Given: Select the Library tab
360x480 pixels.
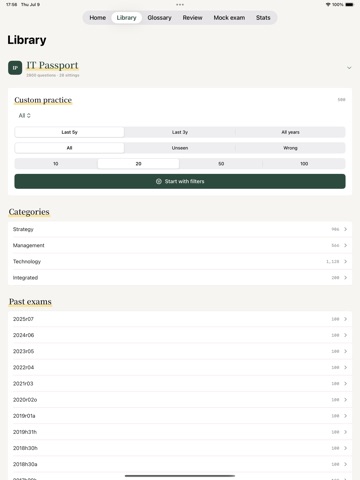Looking at the screenshot, I should tap(126, 18).
